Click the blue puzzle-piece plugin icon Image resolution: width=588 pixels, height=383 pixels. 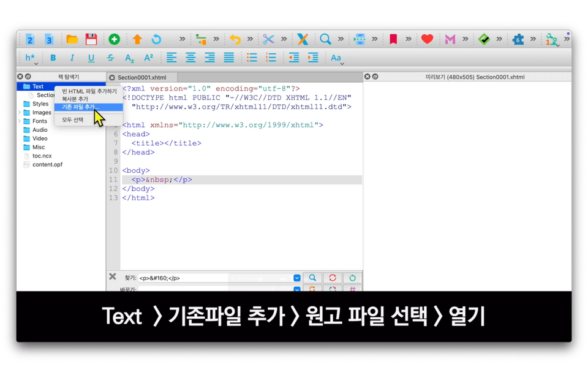click(518, 39)
